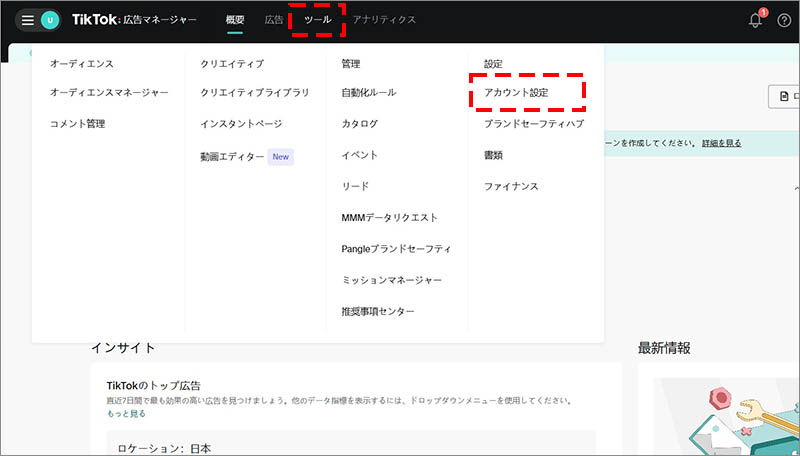
Task: Open オーディエンスマネージャー
Action: click(x=109, y=92)
